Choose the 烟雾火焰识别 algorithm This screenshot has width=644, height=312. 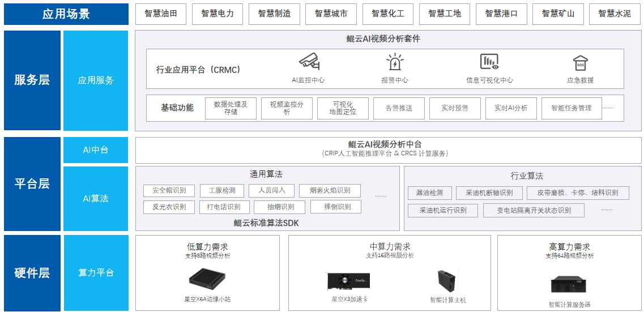tap(330, 191)
